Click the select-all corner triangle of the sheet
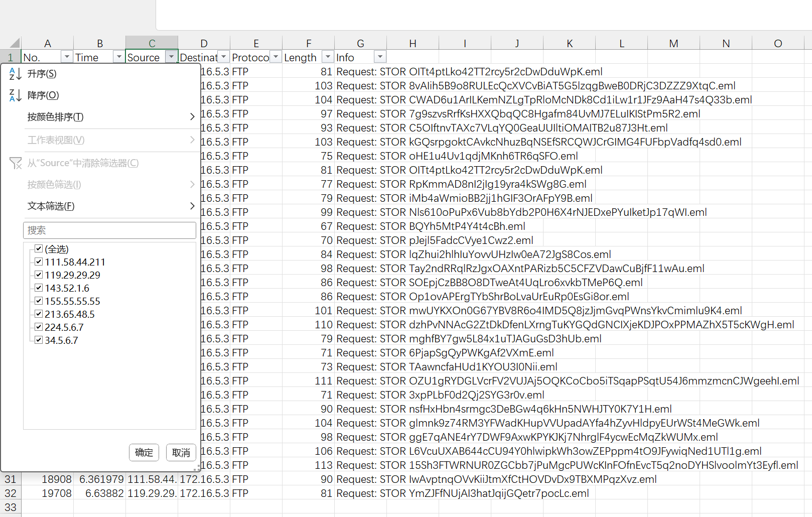The width and height of the screenshot is (812, 517). tap(14, 43)
